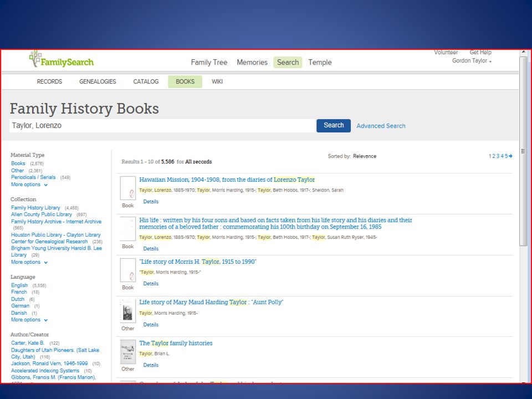This screenshot has height=399, width=532.
Task: Filter by English language
Action: [x=19, y=285]
